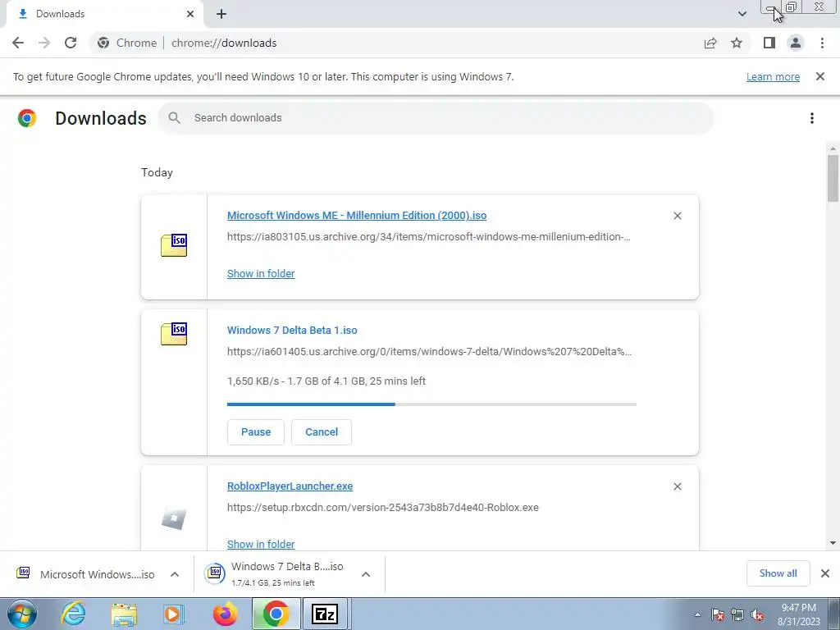Switch to 7-Zip in the taskbar
The width and height of the screenshot is (840, 630).
click(x=325, y=614)
